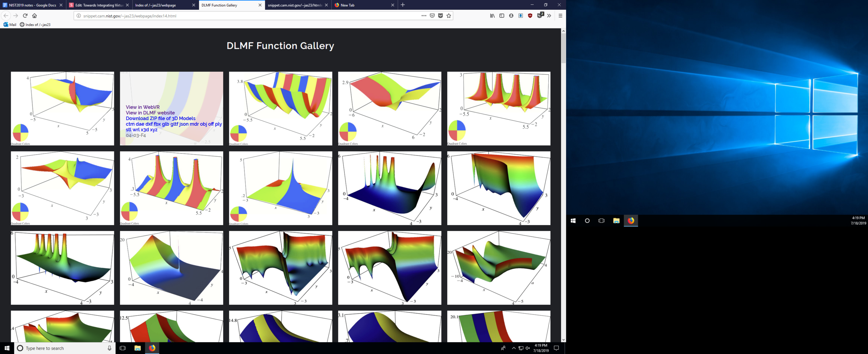Show hidden system tray icons
868x354 pixels.
click(514, 348)
